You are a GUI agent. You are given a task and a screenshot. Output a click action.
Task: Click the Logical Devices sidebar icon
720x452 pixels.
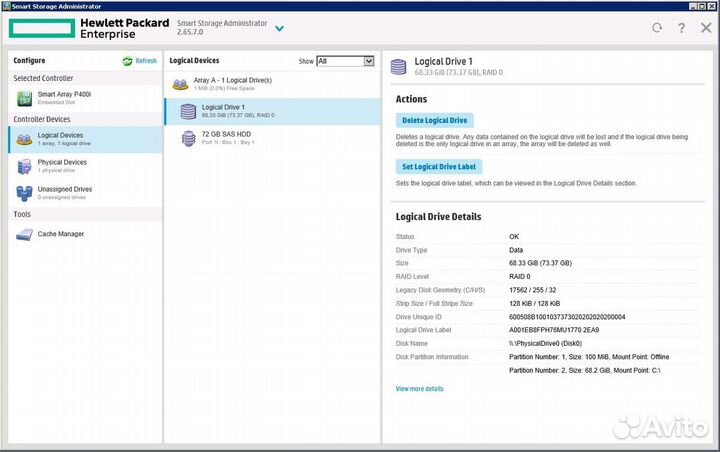coord(24,139)
